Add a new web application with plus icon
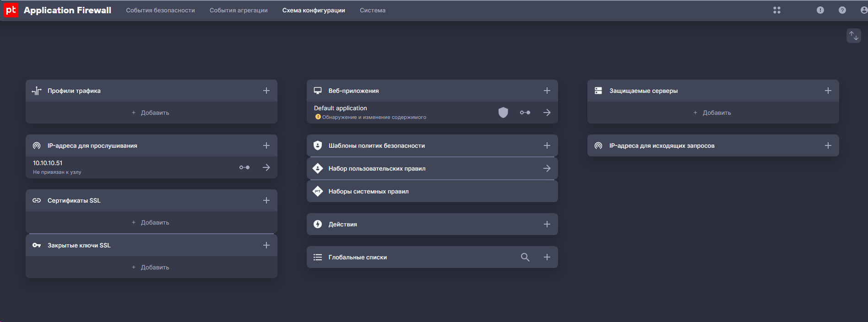 click(547, 91)
